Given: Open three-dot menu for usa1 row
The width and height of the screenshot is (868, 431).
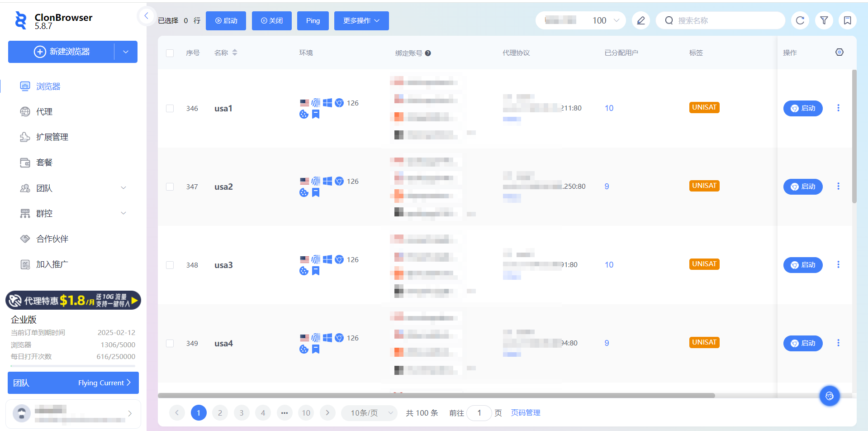Looking at the screenshot, I should 838,108.
